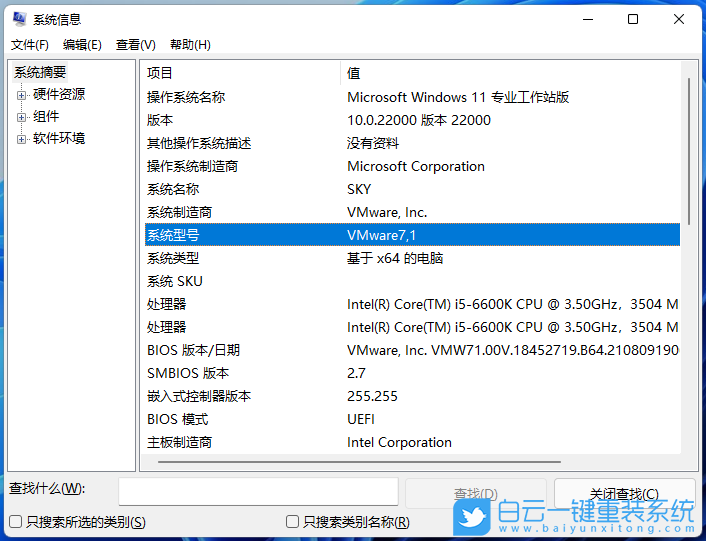706x541 pixels.
Task: Expand the 组件 tree node
Action: 21,117
